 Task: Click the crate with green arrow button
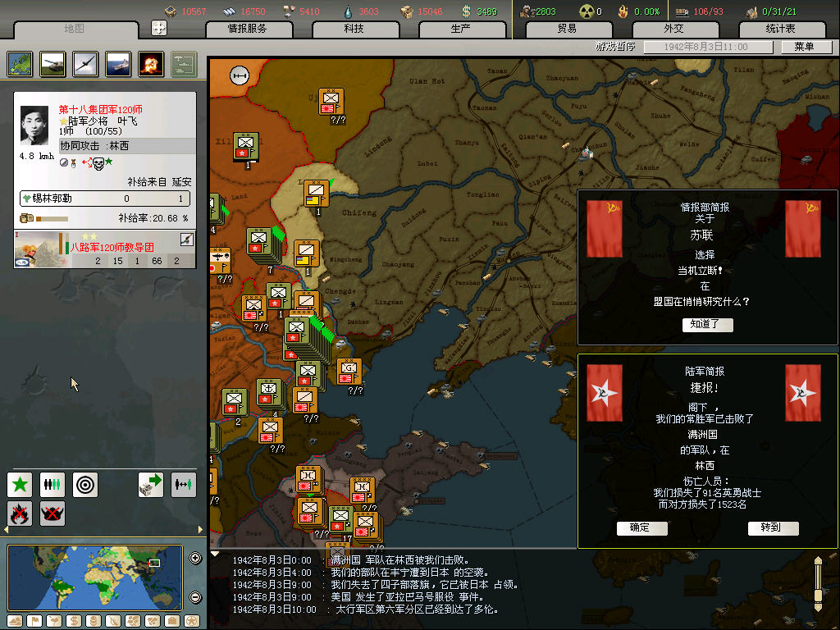click(151, 485)
